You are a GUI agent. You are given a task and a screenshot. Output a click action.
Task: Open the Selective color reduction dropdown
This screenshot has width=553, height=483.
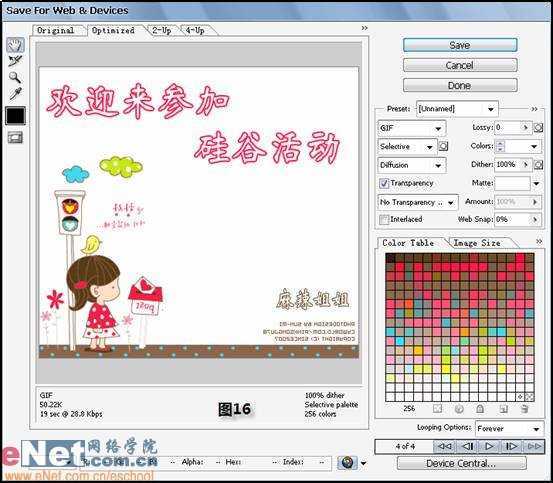[407, 146]
